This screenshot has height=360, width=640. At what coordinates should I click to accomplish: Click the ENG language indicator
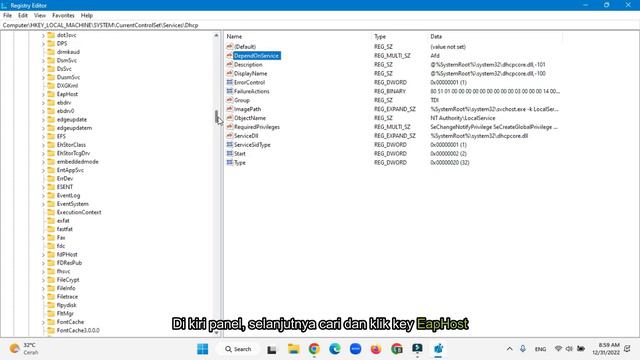pyautogui.click(x=540, y=349)
